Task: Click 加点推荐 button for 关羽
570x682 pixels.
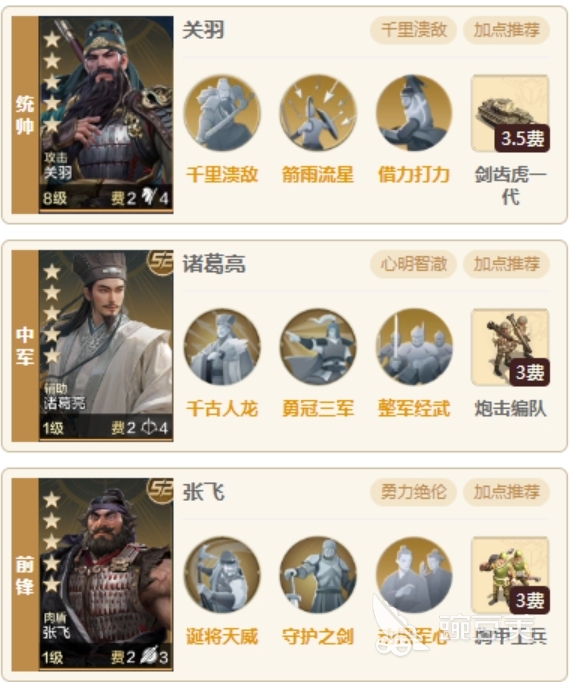Action: pos(506,30)
